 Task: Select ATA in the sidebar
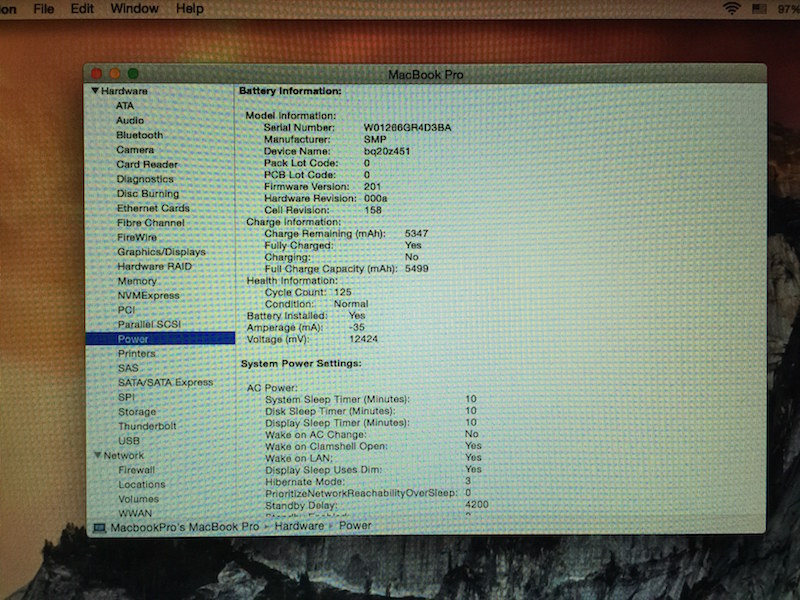click(124, 106)
